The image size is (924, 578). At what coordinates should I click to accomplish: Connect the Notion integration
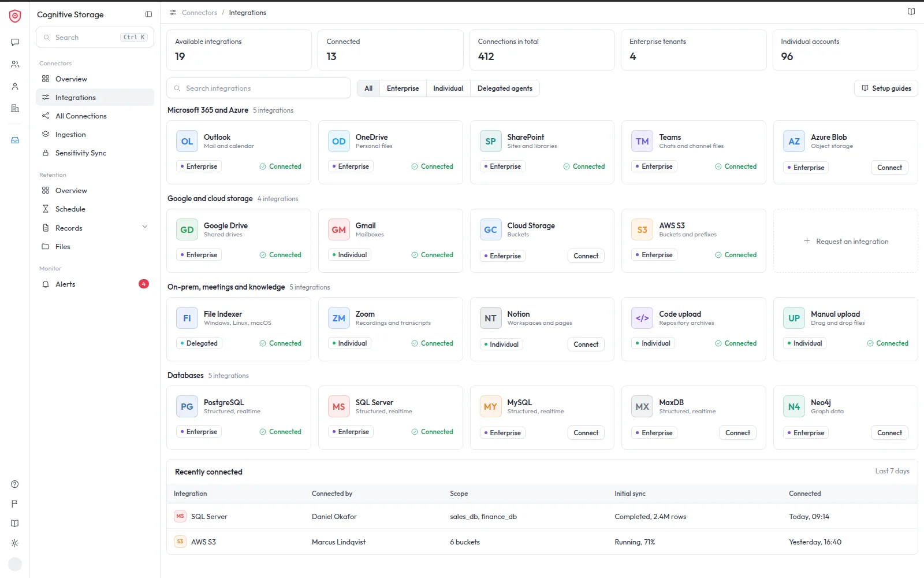point(586,344)
